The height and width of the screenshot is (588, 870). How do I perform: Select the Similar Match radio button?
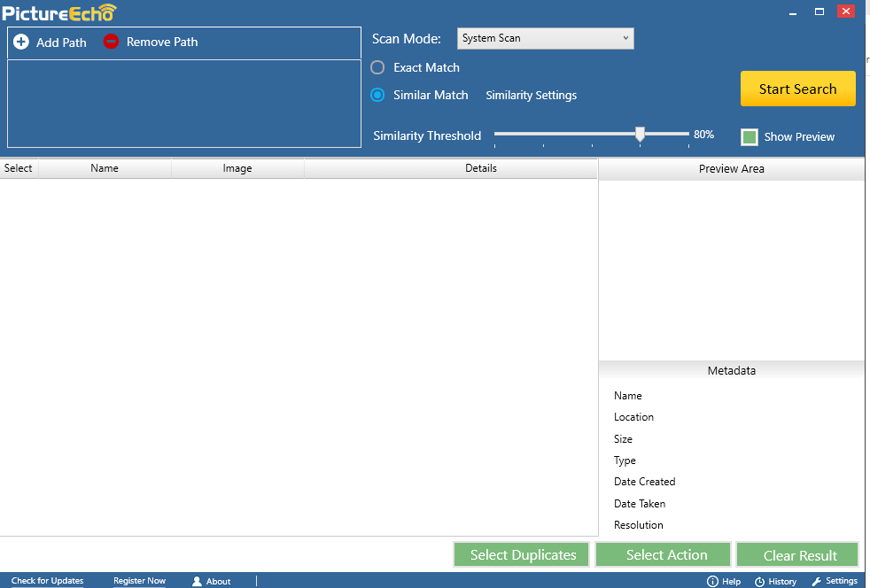[x=377, y=95]
